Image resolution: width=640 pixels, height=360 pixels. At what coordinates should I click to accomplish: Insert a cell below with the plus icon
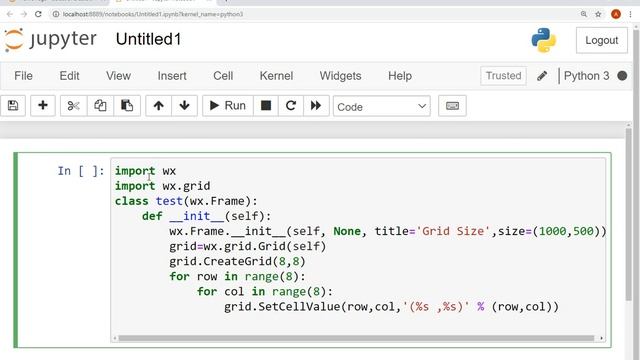coord(42,106)
